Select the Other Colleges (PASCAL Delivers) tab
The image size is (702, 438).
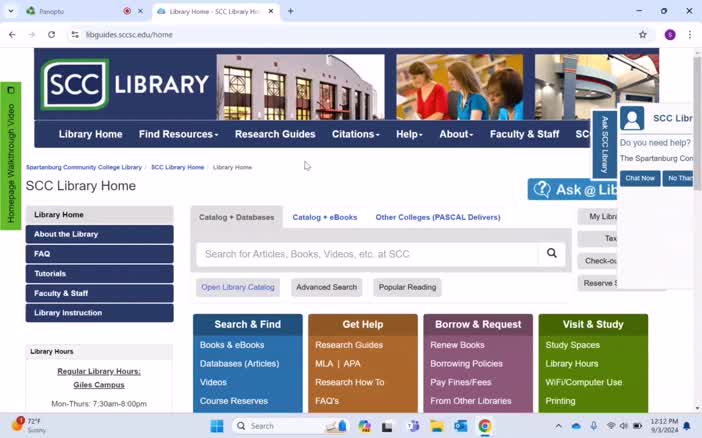(x=438, y=217)
